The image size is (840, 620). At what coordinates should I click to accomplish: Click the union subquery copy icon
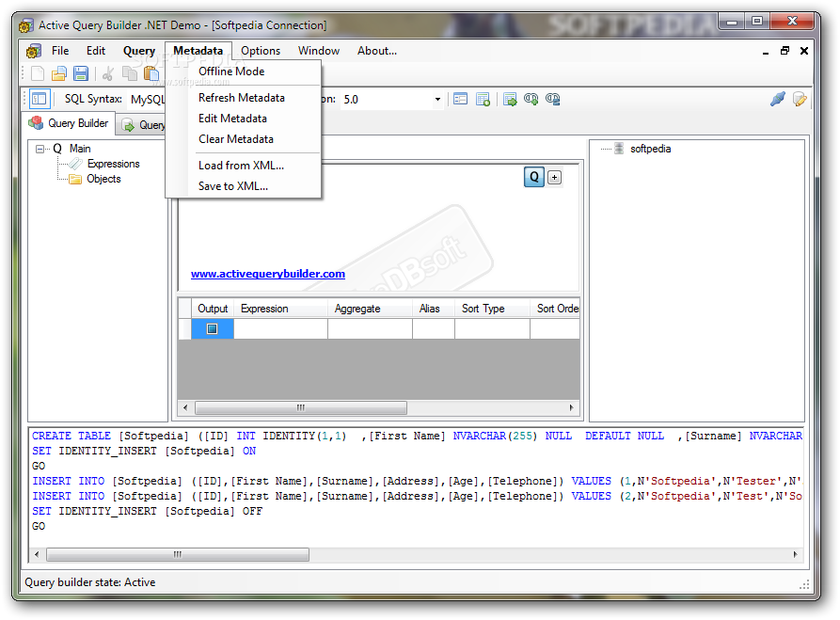552,99
